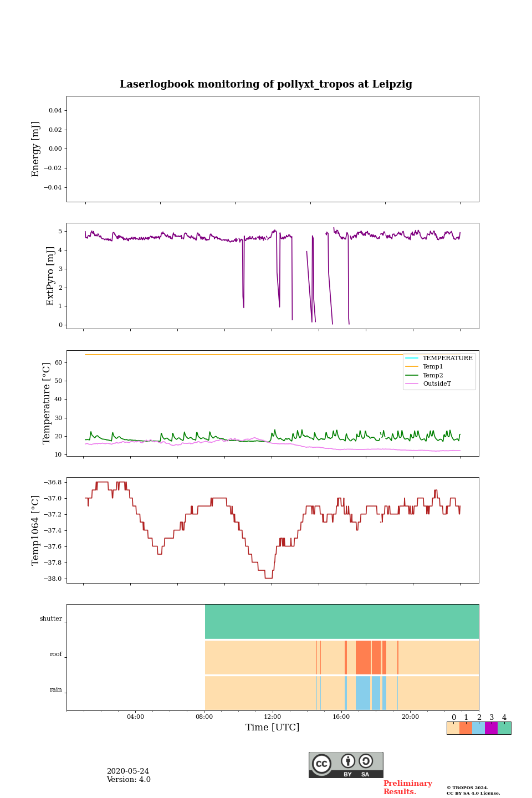The image size is (532, 798).
Task: Click the red Preliminary Results text
Action: [x=407, y=787]
